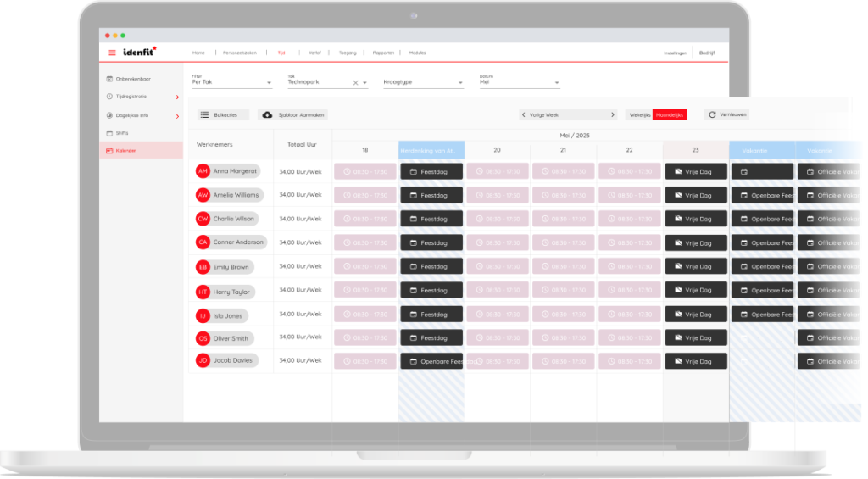Click Amelia Williams' Vrije Dag entry on 23

tap(696, 195)
